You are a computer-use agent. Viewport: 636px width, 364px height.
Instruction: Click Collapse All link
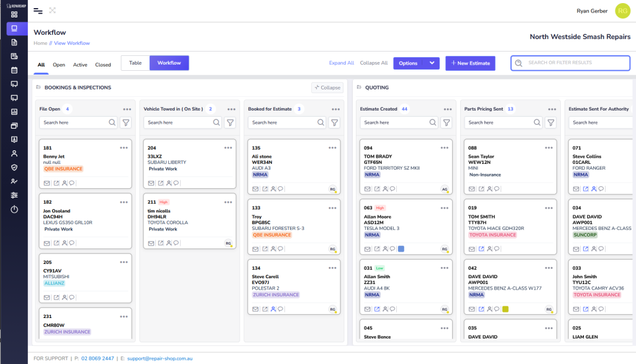point(373,63)
